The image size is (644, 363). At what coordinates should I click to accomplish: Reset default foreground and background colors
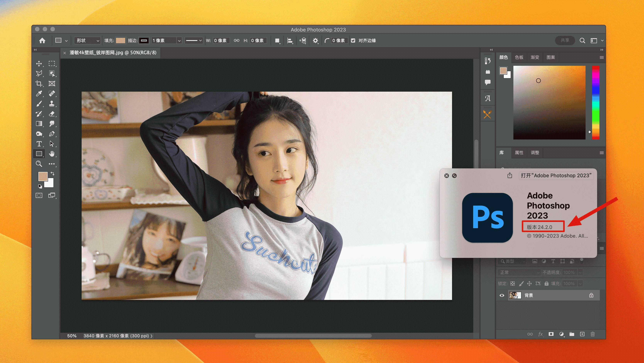coord(40,186)
